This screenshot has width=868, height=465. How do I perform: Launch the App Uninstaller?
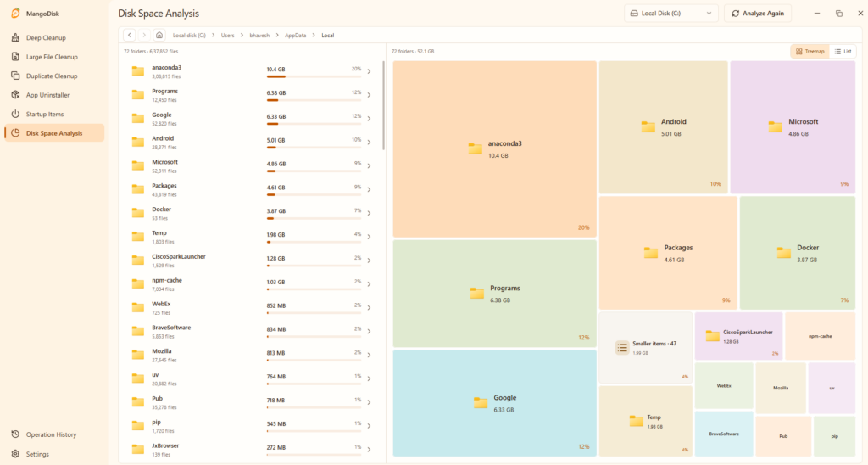click(x=53, y=95)
